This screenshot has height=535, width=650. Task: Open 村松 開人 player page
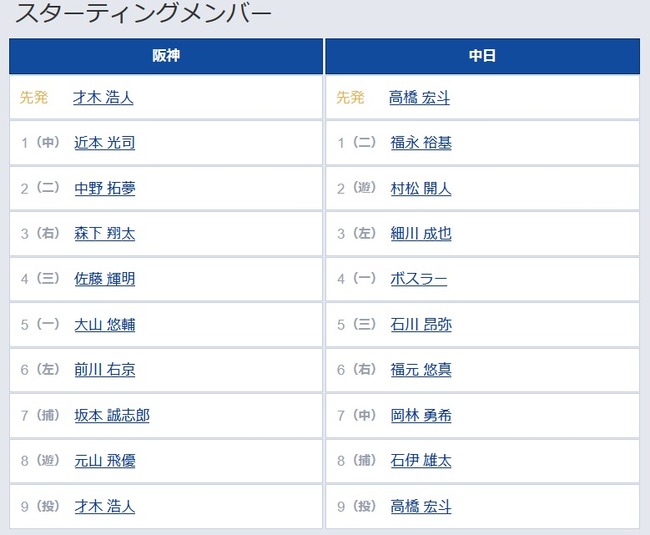click(421, 188)
